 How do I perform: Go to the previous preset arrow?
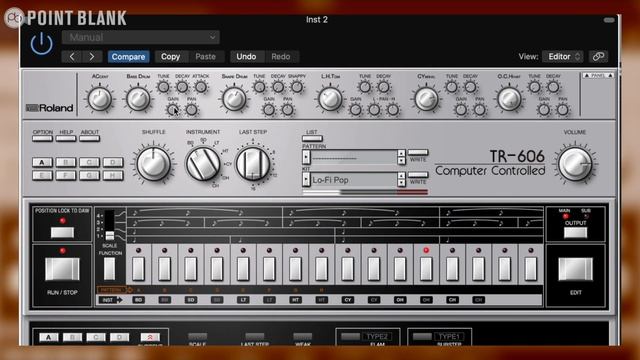[x=72, y=56]
